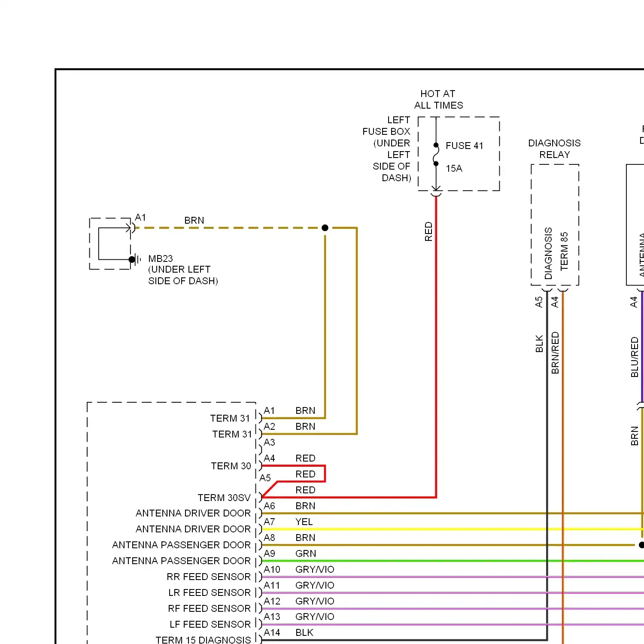Select the BRN label beside module pin A2

click(x=305, y=427)
